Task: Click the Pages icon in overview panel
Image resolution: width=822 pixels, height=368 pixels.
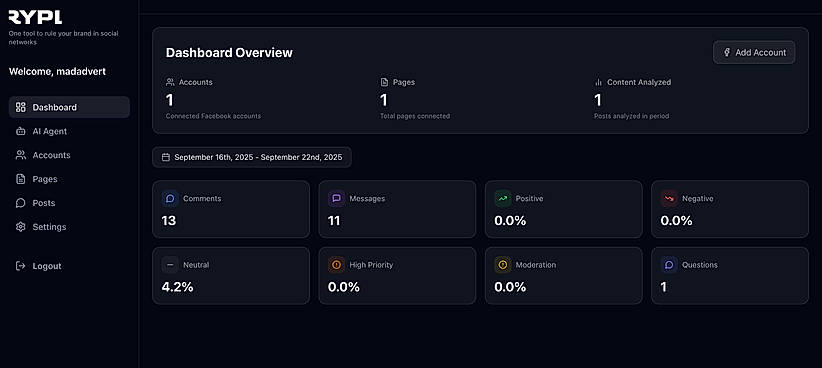Action: 384,82
